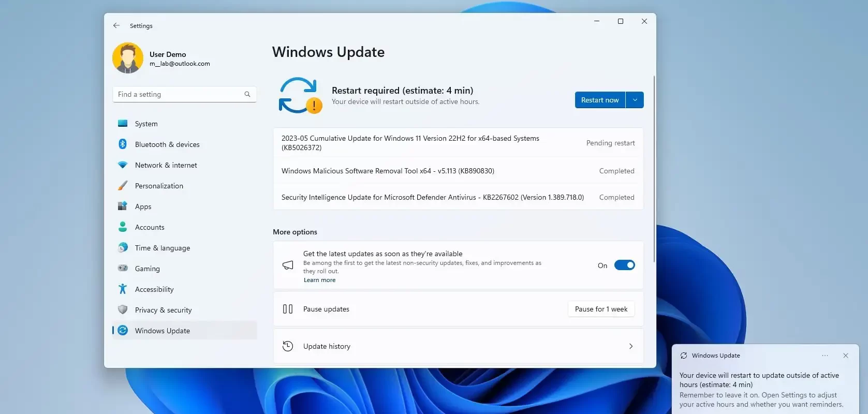
Task: Open Accounts settings label
Action: click(x=150, y=227)
